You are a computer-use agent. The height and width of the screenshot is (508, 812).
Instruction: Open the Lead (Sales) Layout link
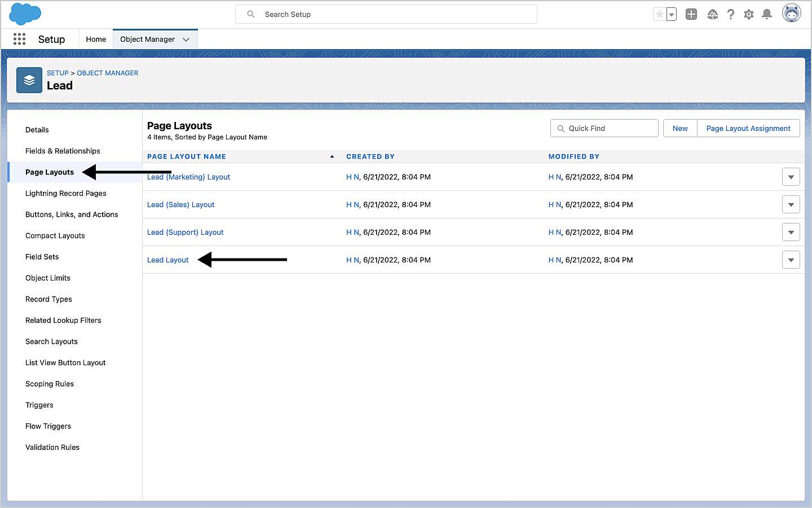pyautogui.click(x=180, y=205)
